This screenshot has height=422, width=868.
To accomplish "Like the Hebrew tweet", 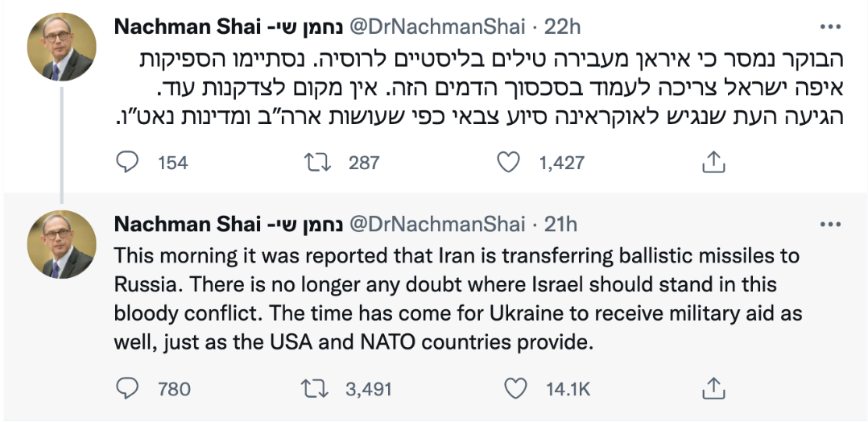I will click(508, 163).
